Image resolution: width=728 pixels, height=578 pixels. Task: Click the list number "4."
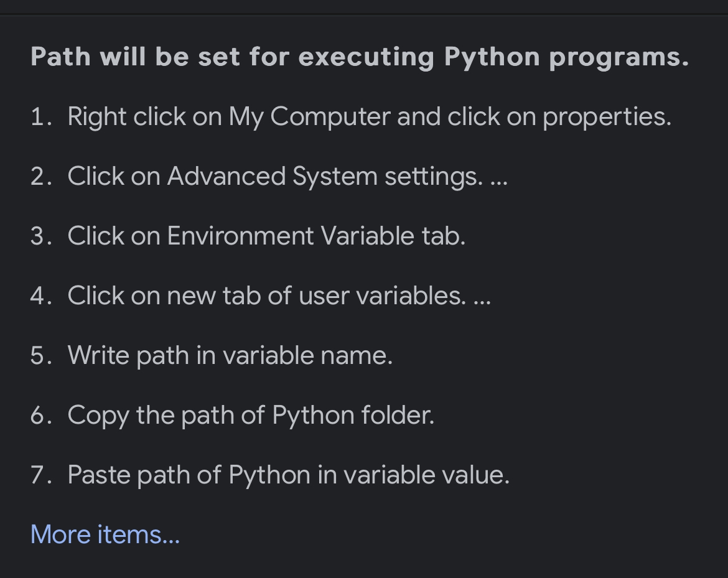[x=41, y=296]
